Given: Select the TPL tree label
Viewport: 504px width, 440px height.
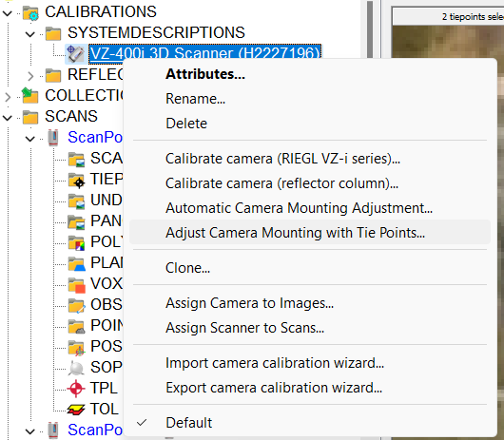Looking at the screenshot, I should pos(104,388).
